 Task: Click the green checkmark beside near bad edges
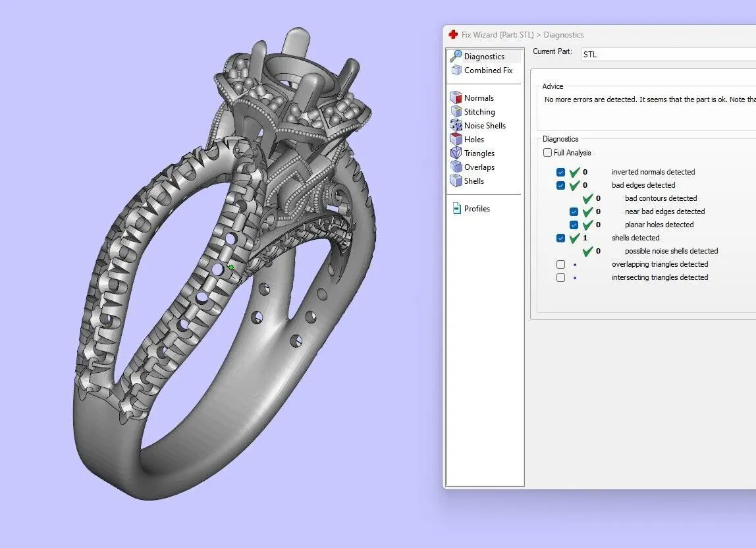click(587, 211)
